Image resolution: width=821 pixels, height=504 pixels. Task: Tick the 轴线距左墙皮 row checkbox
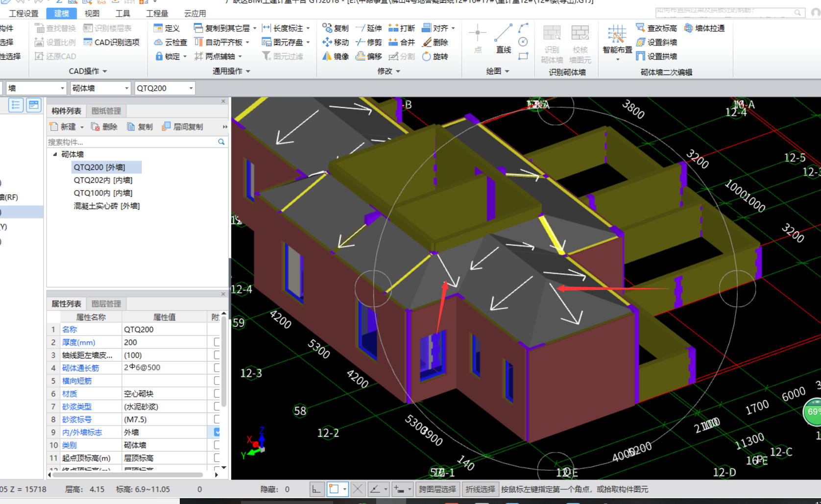point(217,355)
